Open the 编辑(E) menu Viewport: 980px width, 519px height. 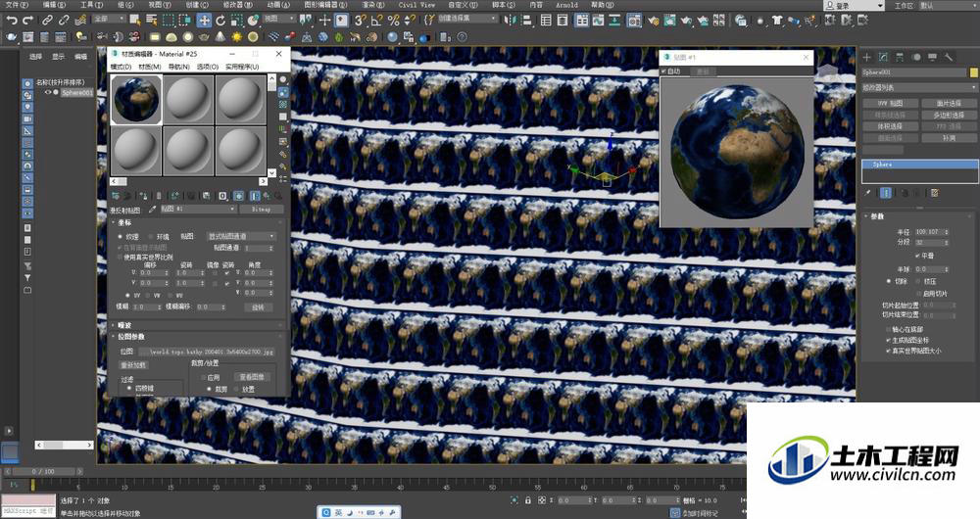click(x=54, y=5)
